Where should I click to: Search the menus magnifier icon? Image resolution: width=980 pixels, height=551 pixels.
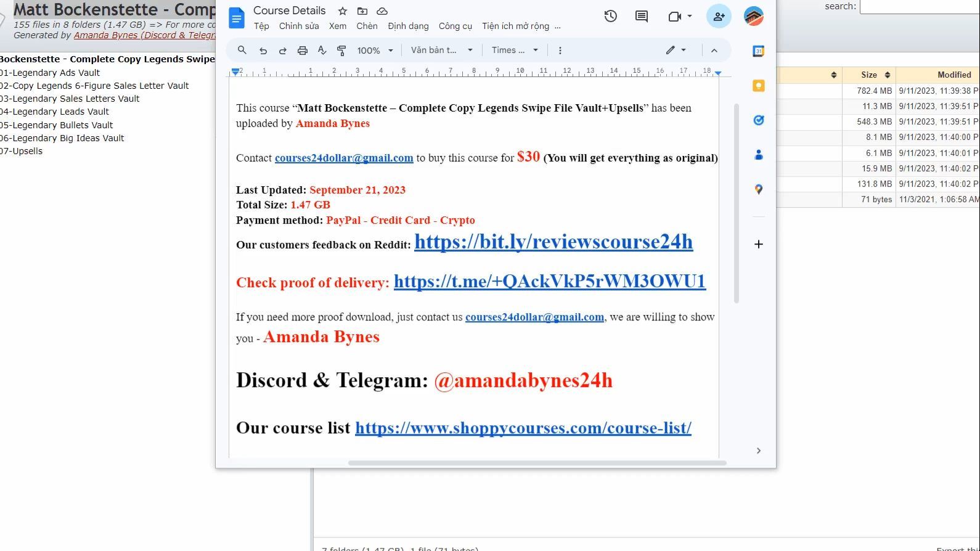242,51
